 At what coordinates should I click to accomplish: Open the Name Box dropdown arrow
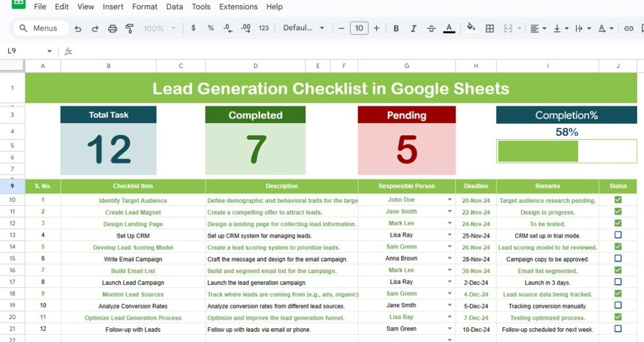(x=49, y=52)
